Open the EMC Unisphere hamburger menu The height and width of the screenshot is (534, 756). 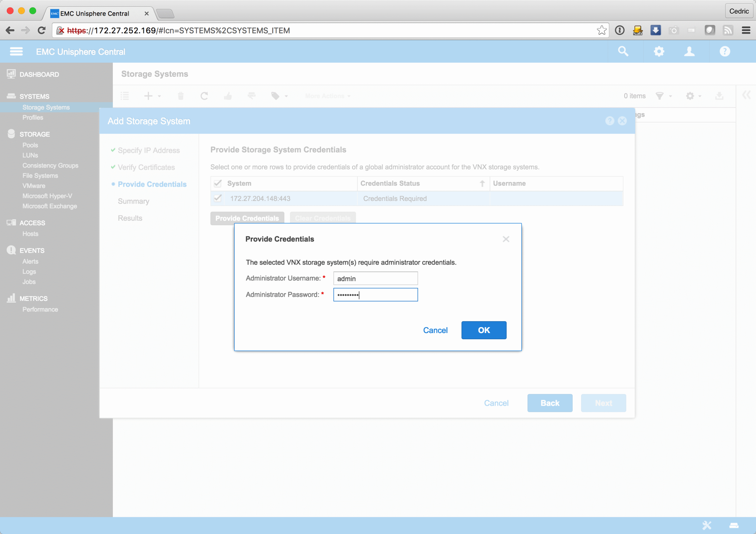point(16,51)
